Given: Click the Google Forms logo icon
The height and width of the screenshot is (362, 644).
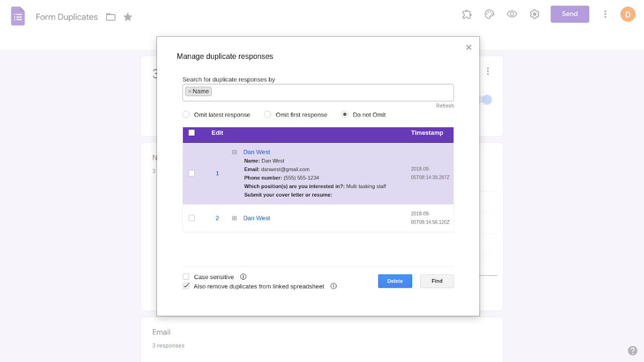Looking at the screenshot, I should (x=18, y=16).
